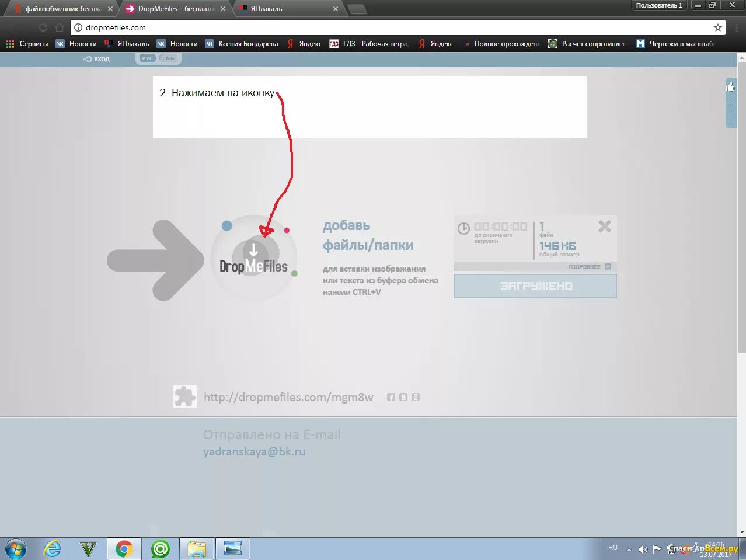Open the Полное прохождение bookmark
Viewport: 746px width, 560px height.
[x=501, y=44]
